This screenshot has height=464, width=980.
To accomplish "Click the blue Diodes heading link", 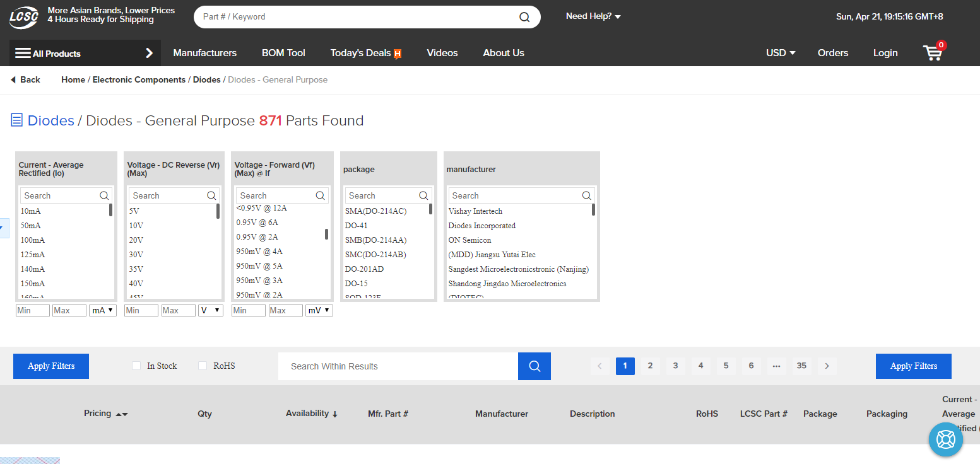I will click(51, 120).
